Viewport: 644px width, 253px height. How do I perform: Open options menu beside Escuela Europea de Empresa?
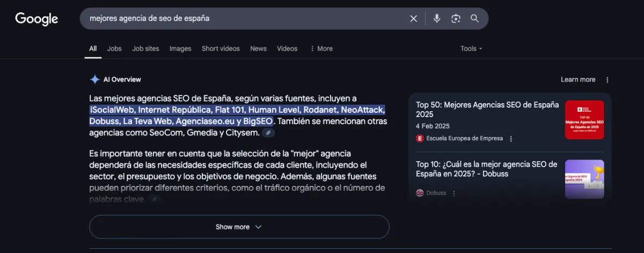(x=511, y=139)
